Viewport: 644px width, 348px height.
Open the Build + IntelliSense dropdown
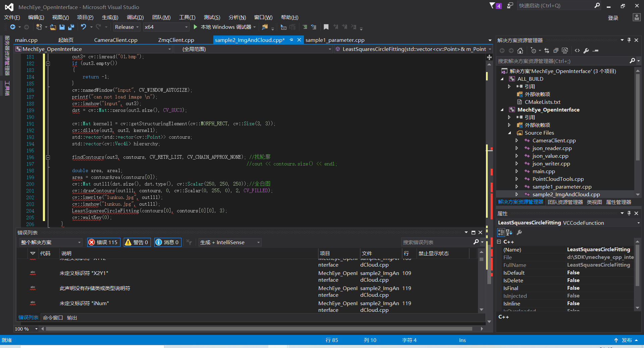[x=230, y=242]
